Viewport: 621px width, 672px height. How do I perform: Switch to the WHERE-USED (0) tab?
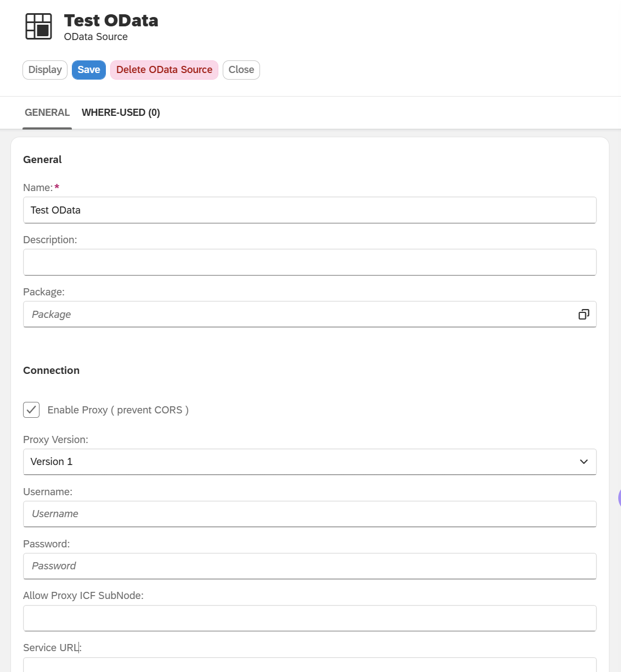(x=121, y=113)
